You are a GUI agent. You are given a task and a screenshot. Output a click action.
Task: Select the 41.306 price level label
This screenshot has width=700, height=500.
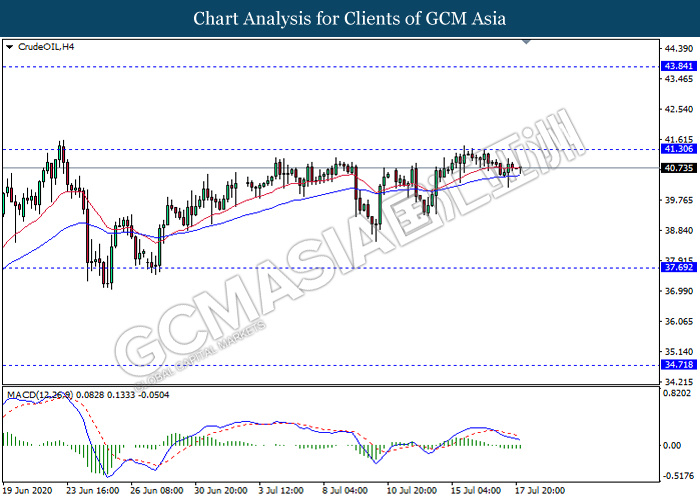click(679, 149)
